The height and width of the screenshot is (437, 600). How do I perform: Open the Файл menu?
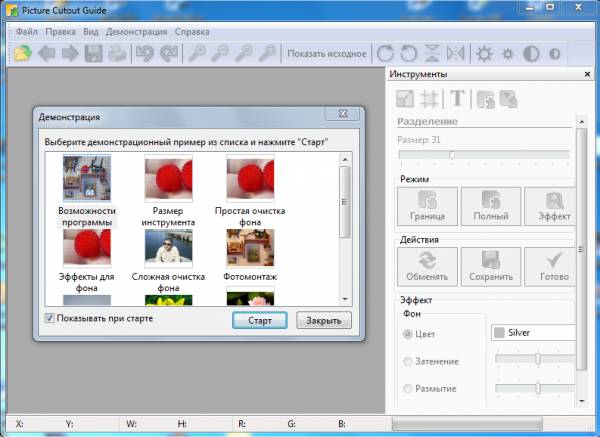click(26, 31)
